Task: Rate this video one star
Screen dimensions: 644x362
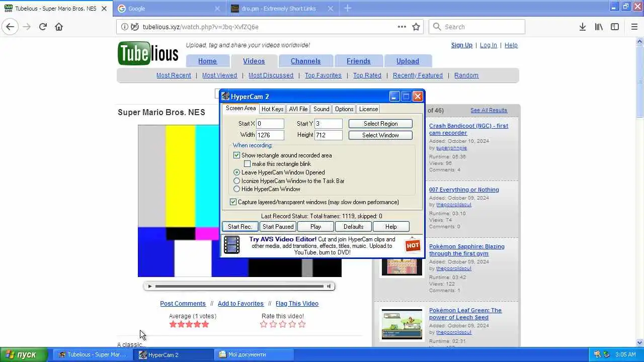Action: coord(264,324)
